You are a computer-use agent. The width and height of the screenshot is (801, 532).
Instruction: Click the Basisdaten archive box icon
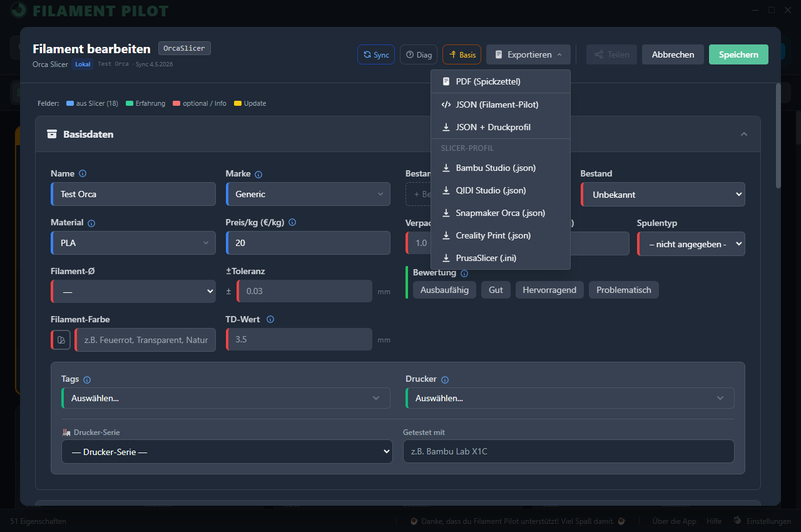tap(52, 134)
